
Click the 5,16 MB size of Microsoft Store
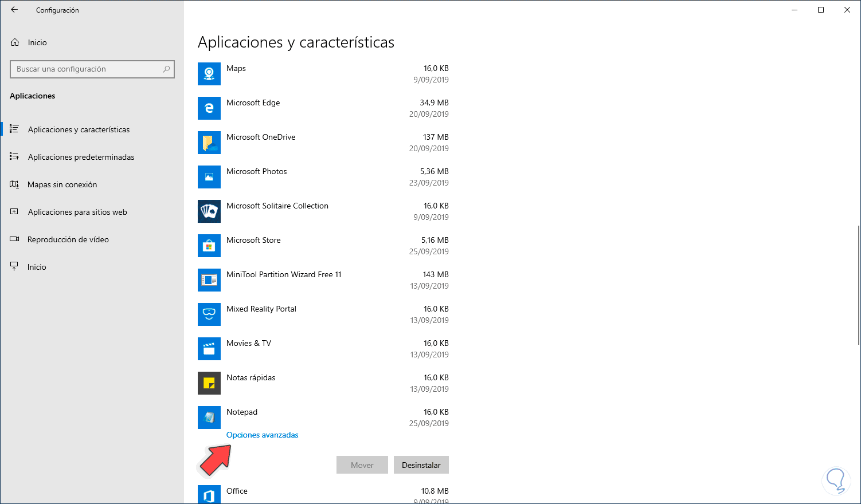[435, 241]
